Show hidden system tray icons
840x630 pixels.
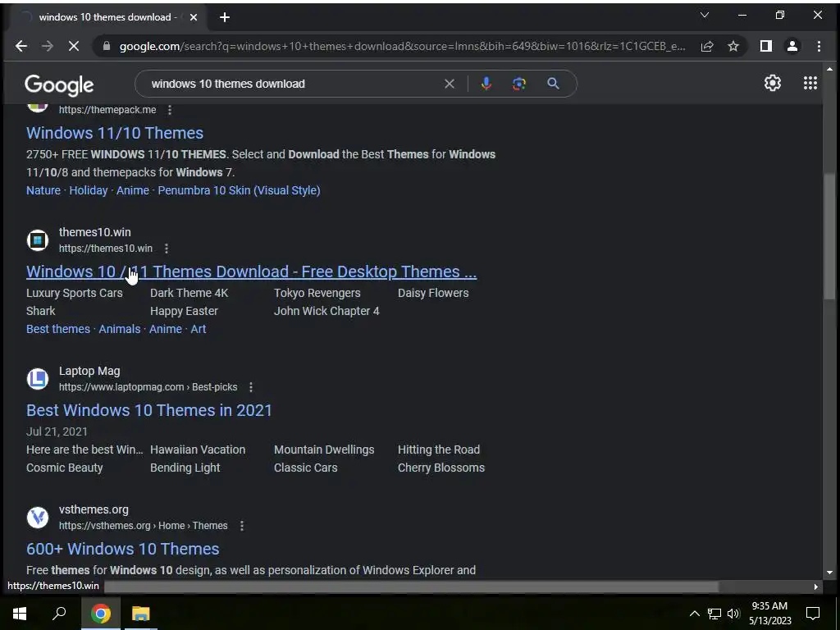[x=694, y=614]
